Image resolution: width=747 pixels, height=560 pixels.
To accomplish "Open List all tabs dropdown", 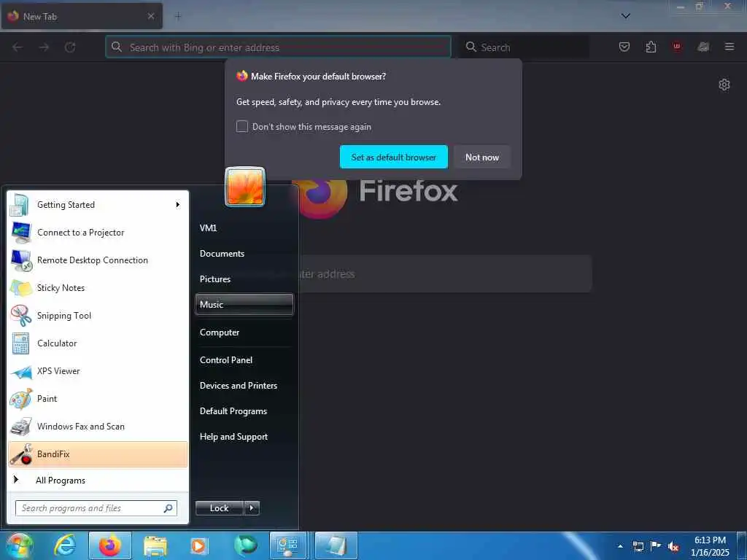I will pos(626,16).
